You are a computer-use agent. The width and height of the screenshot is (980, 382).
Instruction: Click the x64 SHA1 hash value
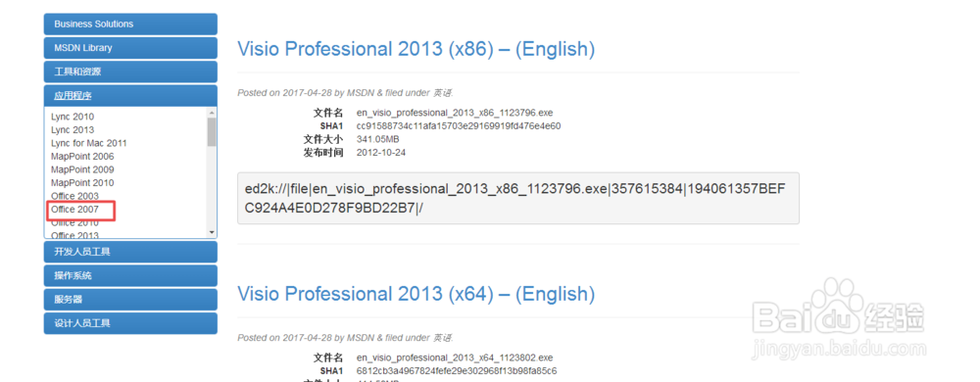coord(457,371)
